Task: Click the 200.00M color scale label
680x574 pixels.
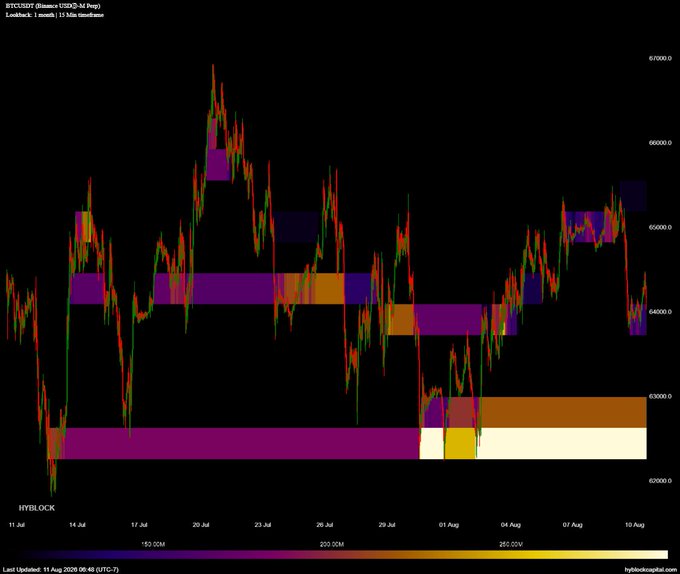Action: 332,544
